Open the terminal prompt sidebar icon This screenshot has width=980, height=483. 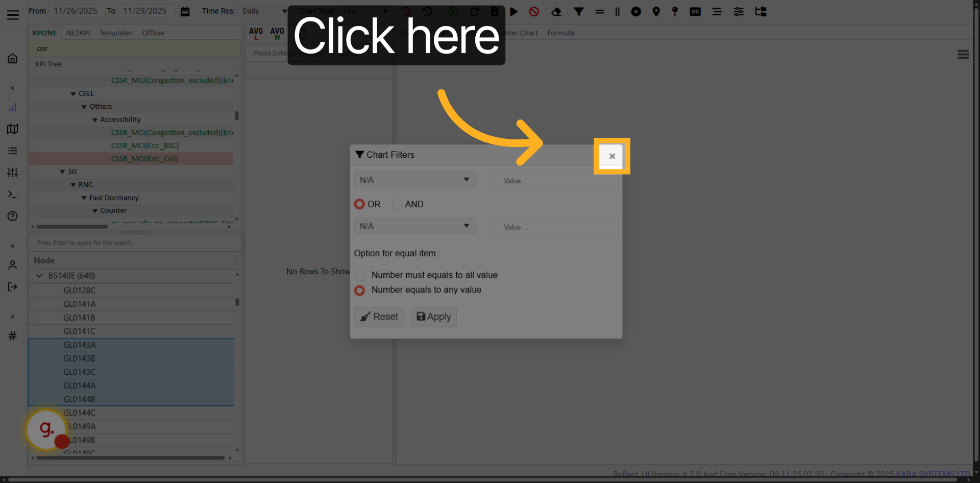[x=13, y=195]
